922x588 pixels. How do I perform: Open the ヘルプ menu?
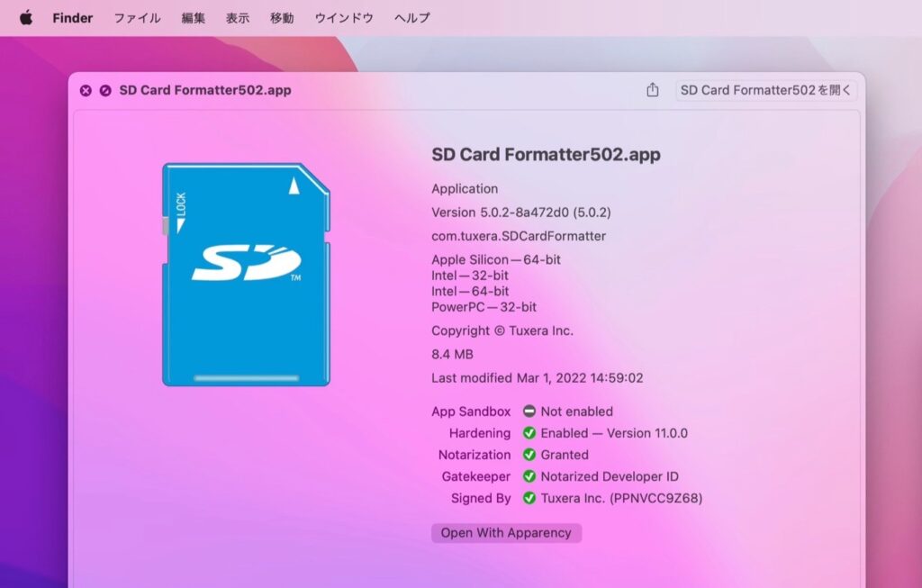411,16
